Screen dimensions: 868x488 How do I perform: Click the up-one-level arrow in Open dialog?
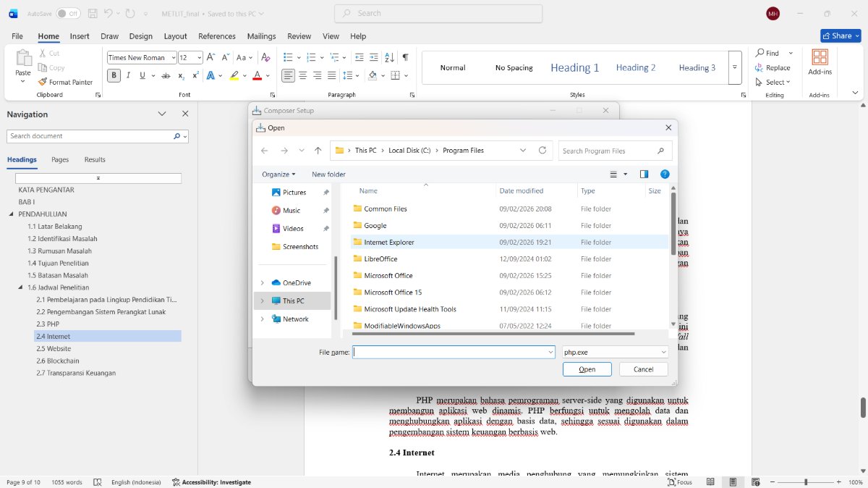(x=318, y=151)
